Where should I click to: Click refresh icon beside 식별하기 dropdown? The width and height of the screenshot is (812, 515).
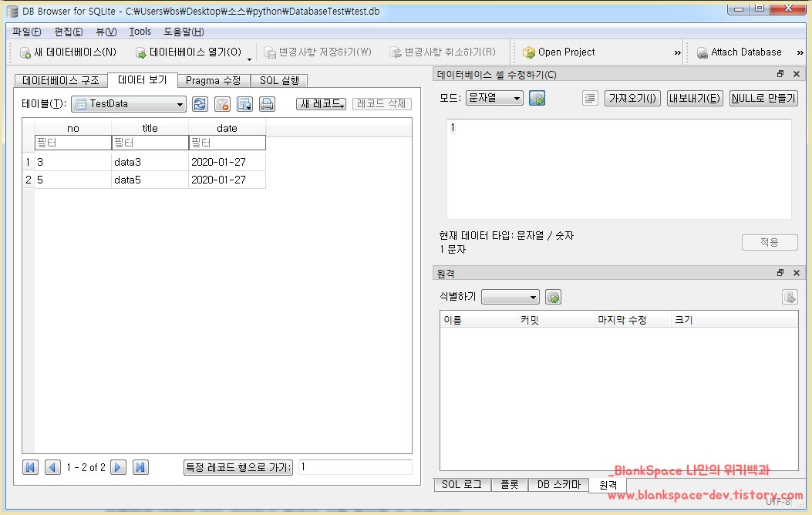point(553,297)
